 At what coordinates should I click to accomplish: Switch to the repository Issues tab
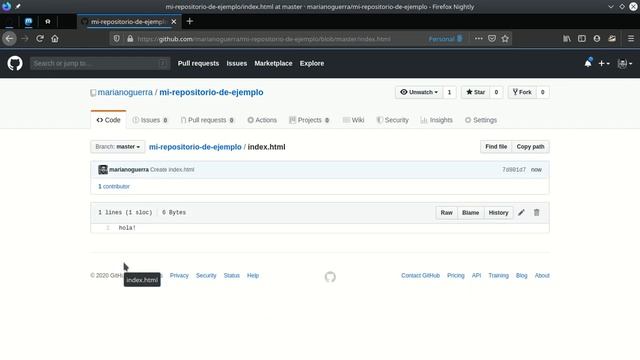tap(150, 120)
